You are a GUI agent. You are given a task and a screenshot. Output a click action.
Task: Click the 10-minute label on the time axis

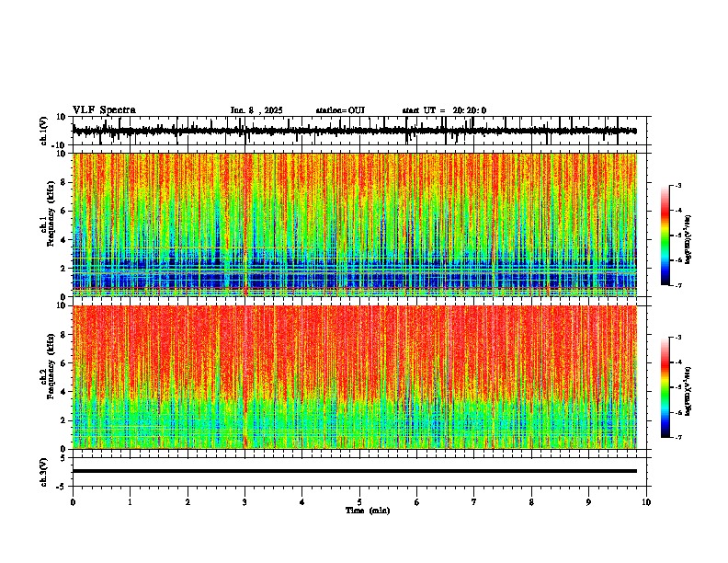tap(646, 502)
